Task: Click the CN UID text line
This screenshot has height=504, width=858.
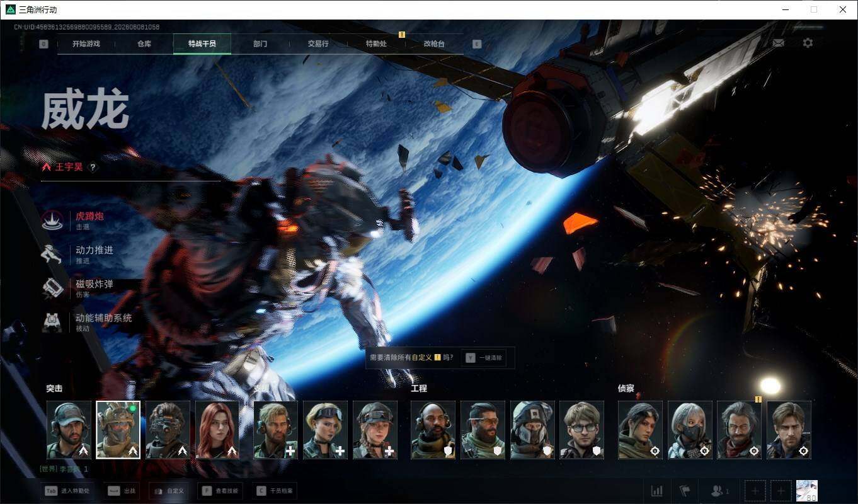Action: [86, 27]
